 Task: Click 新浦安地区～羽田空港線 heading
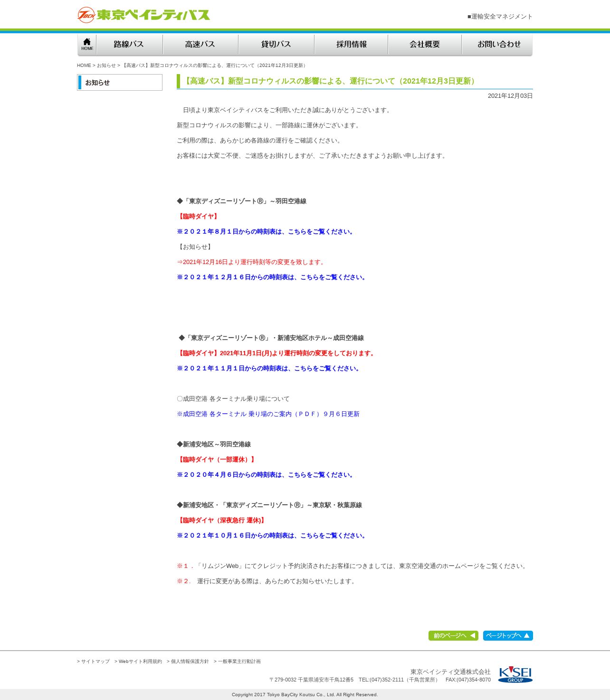(x=214, y=445)
